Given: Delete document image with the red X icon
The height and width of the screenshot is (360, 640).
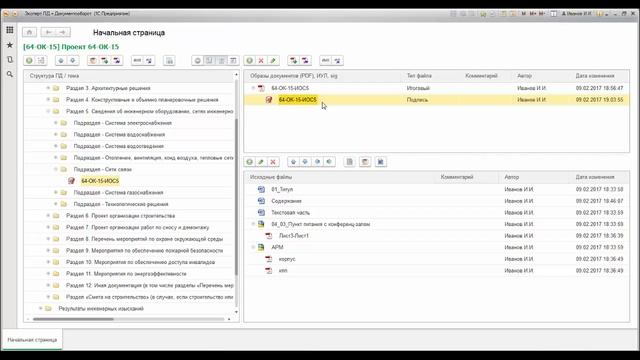Looking at the screenshot, I should 261,61.
